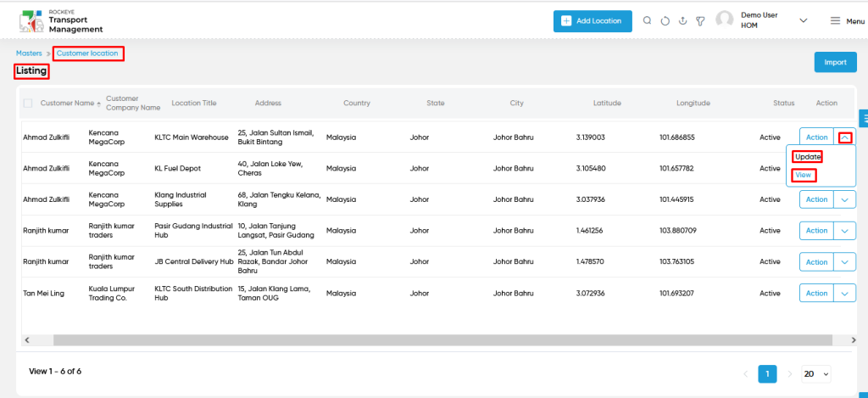Expand action chevron for KLTC South Distribution Hub
This screenshot has width=868, height=398.
coord(845,294)
